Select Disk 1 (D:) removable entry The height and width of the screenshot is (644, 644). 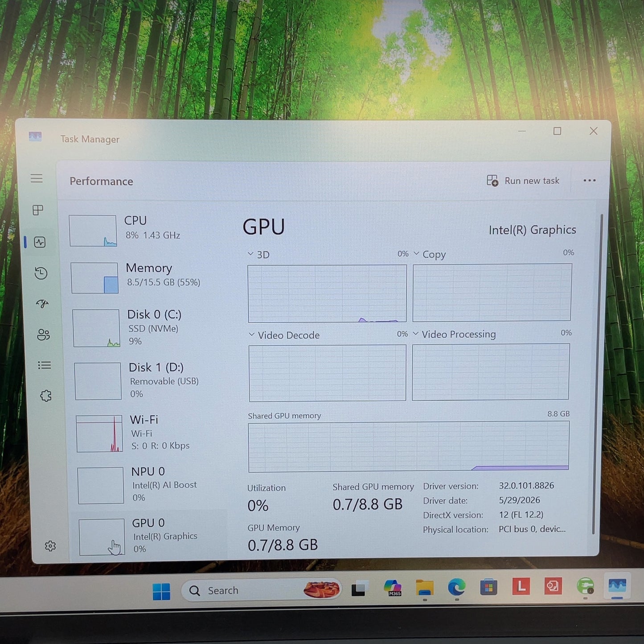pyautogui.click(x=149, y=380)
